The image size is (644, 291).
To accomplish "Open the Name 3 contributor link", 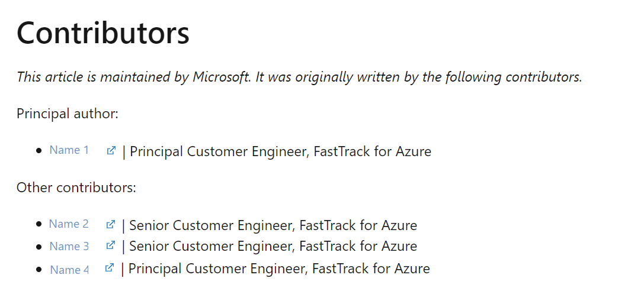I will point(69,246).
